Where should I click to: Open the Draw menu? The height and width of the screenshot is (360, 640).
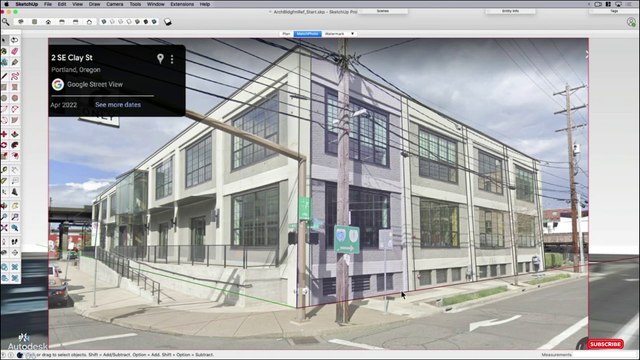coord(94,4)
